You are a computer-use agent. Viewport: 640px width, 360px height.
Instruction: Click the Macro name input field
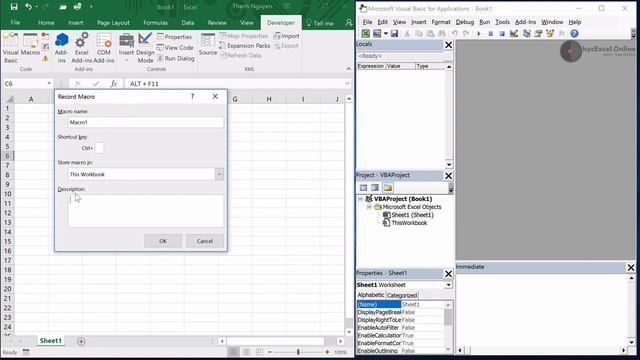click(x=146, y=122)
